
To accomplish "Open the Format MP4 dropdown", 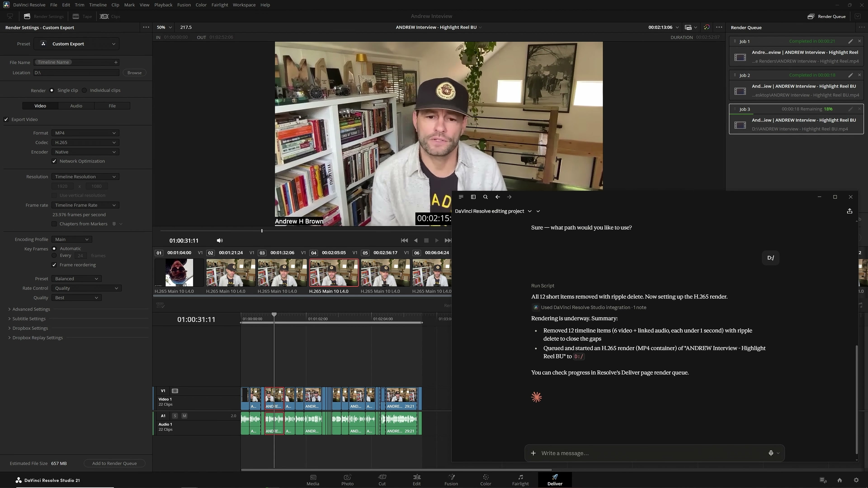I will (85, 133).
